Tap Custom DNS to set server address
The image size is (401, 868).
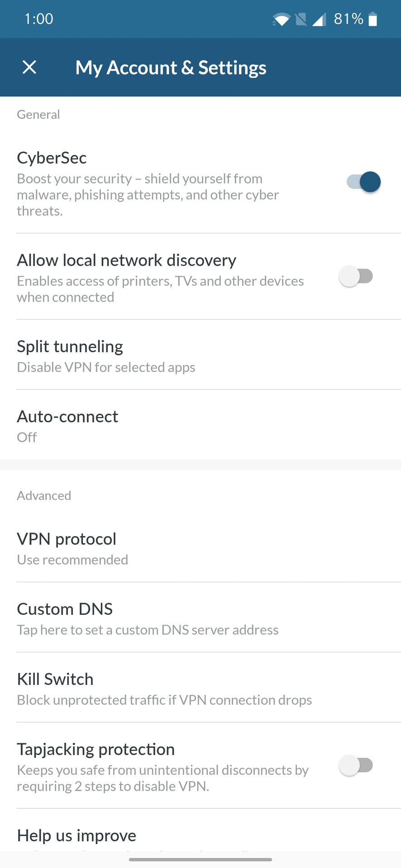click(x=200, y=618)
